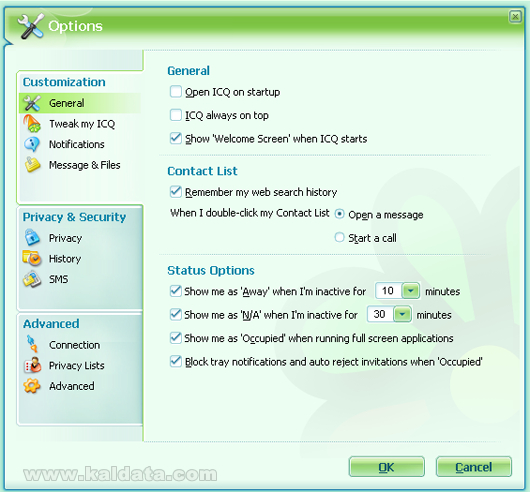530x492 pixels.
Task: Open Advanced settings item label
Action: coord(72,386)
